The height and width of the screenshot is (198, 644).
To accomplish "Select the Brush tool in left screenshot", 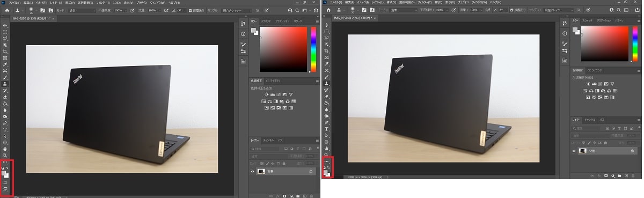I will coord(5,77).
